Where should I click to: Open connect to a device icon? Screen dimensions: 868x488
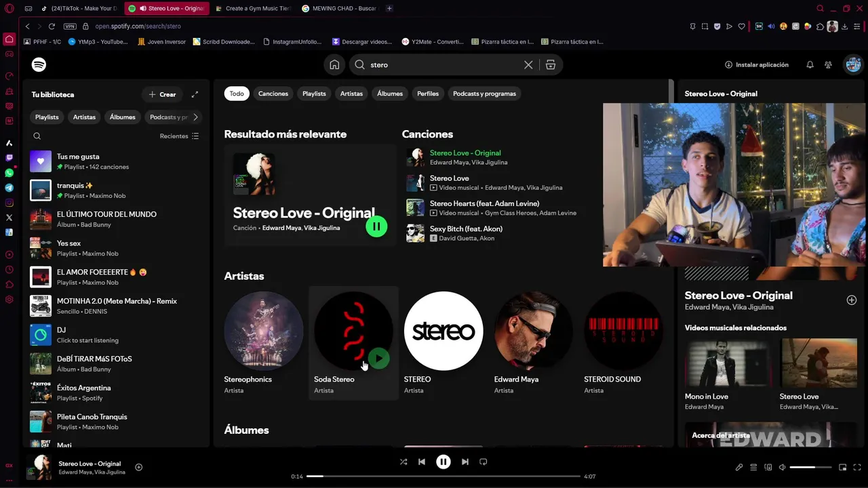pos(768,467)
